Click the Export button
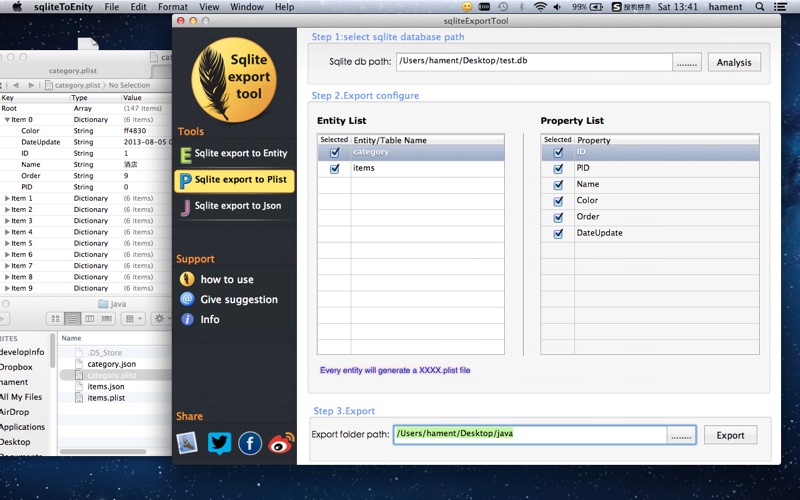 730,435
